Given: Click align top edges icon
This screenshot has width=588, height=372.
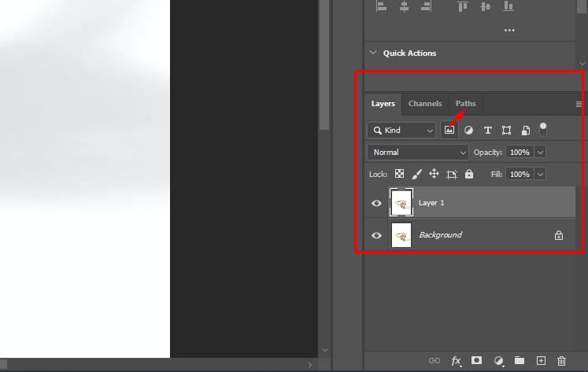Looking at the screenshot, I should coord(463,6).
